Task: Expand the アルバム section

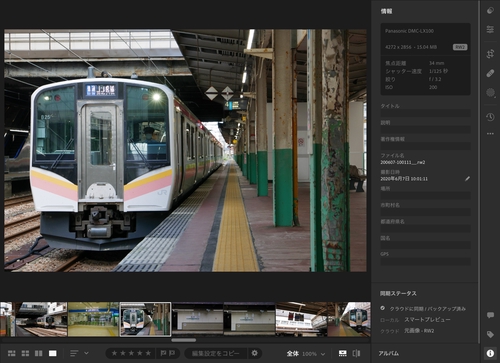Action: click(388, 353)
